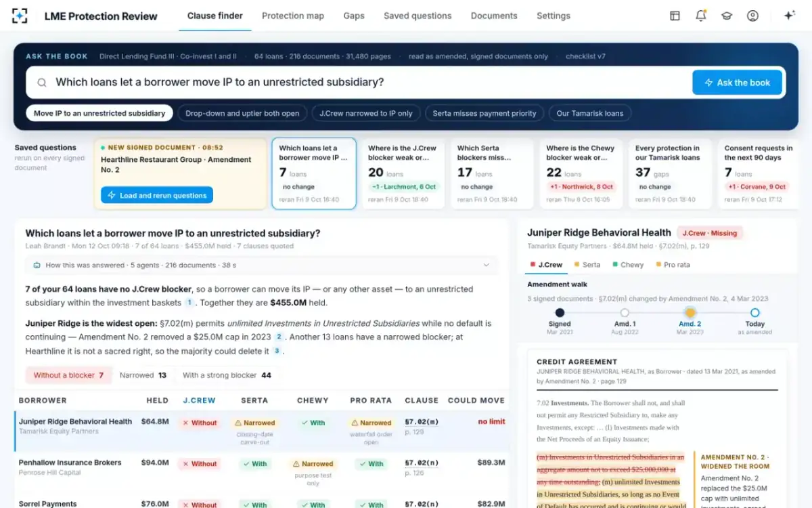Click footnote reference 2 in the answer

278,337
